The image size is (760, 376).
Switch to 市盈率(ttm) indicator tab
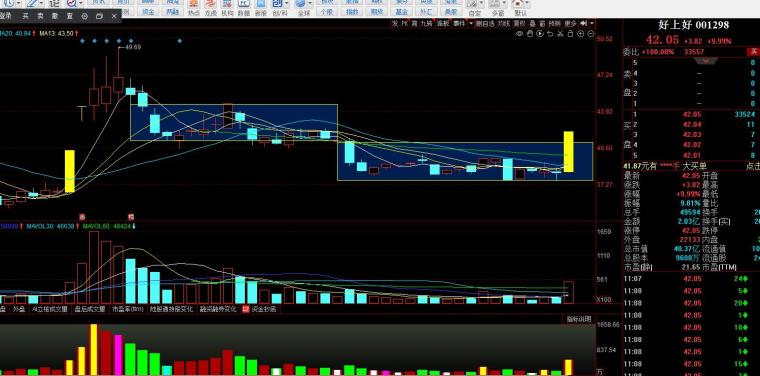coord(128,309)
